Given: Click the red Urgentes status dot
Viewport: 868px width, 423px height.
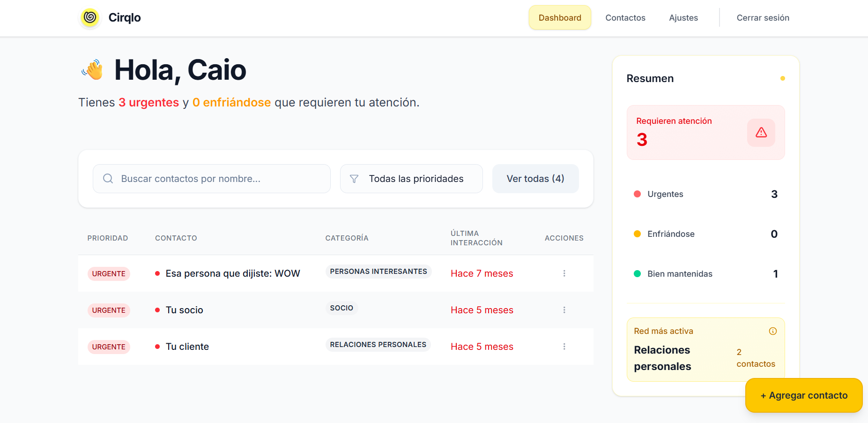Looking at the screenshot, I should [x=638, y=194].
